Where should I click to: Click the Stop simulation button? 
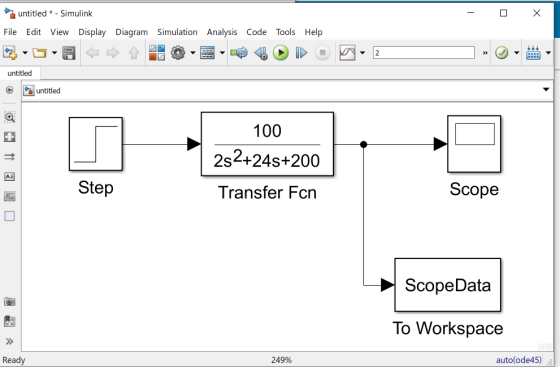322,53
